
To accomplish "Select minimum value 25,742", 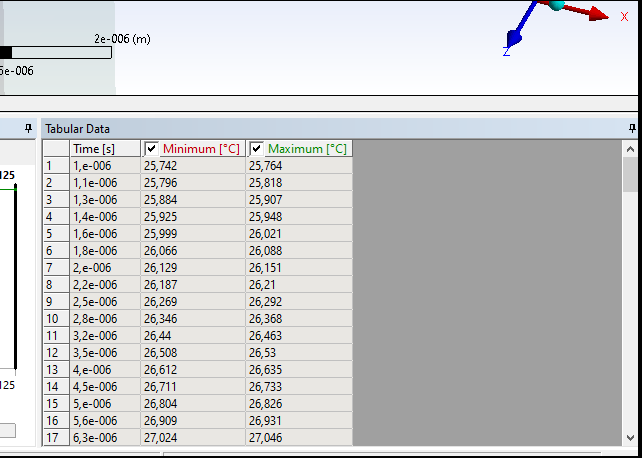I will tap(193, 166).
